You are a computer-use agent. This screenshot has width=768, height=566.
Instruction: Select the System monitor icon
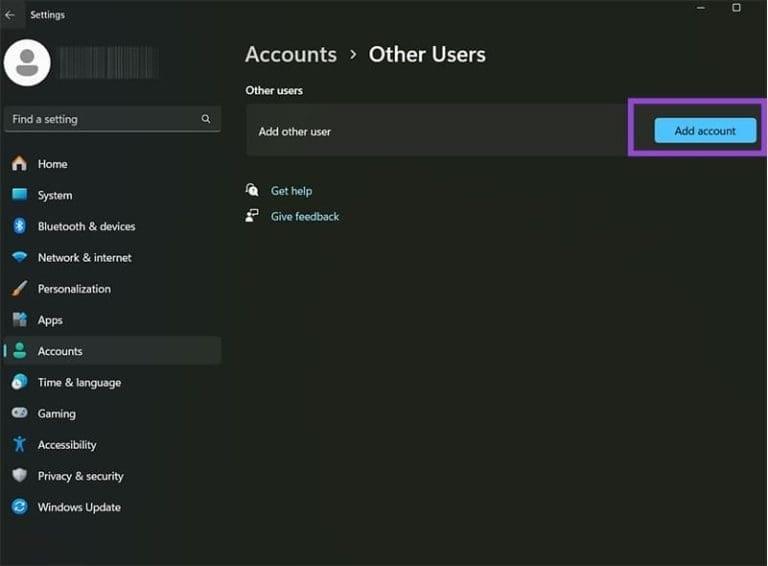pos(19,195)
